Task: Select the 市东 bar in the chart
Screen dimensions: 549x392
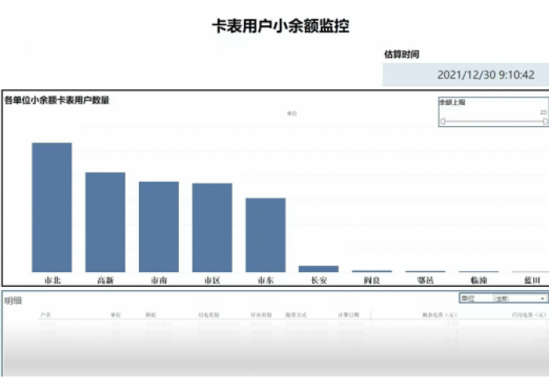Action: tap(266, 235)
